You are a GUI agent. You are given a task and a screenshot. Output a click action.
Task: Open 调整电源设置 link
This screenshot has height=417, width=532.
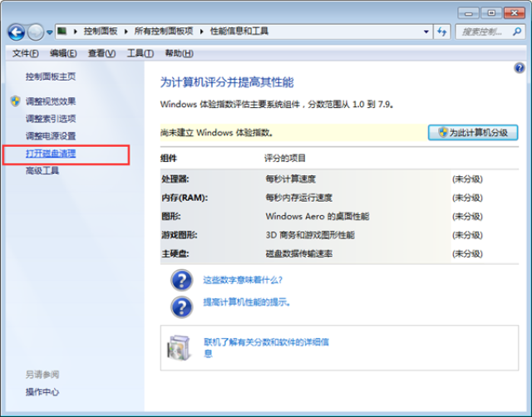(51, 136)
